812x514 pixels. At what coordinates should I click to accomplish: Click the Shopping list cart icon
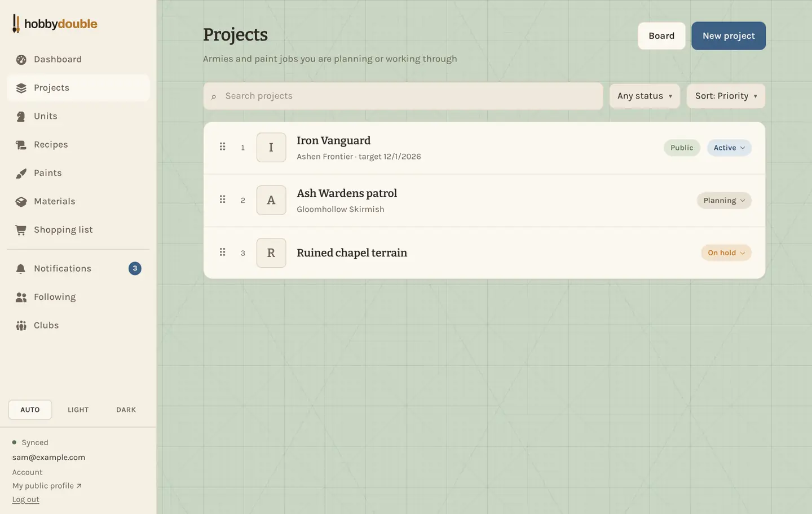[x=21, y=230]
